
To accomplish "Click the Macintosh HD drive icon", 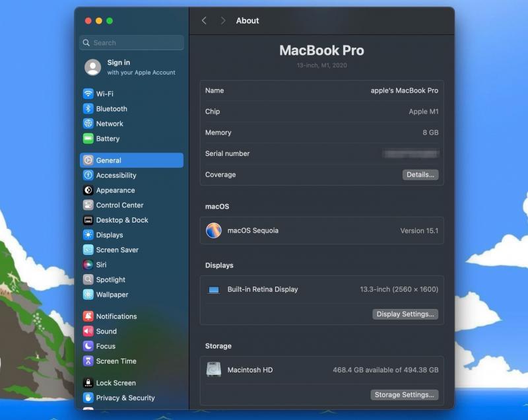I will [x=214, y=369].
